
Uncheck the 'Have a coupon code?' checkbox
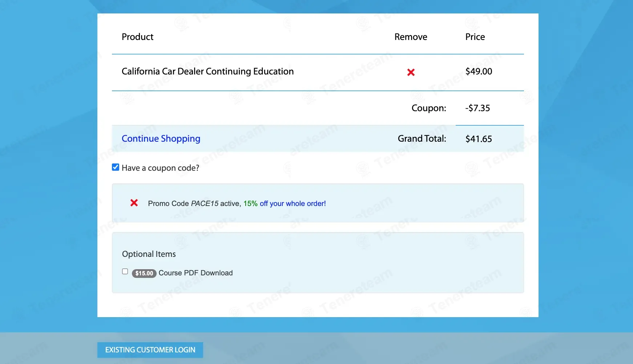pyautogui.click(x=116, y=167)
